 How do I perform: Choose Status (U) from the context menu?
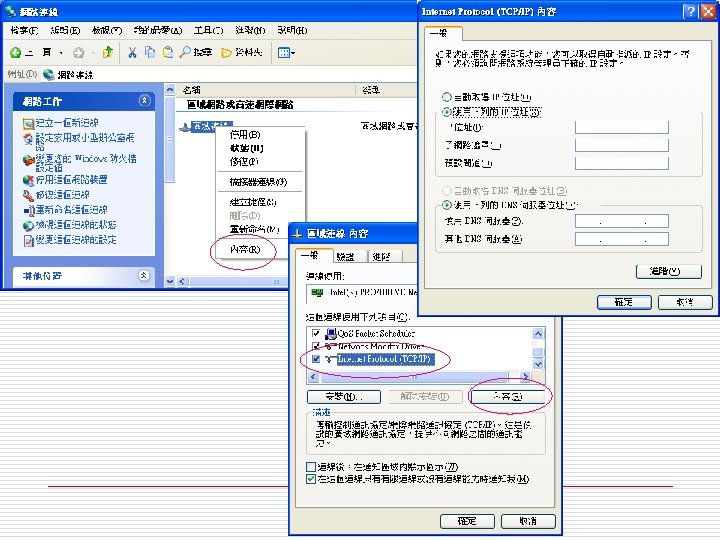tap(247, 148)
